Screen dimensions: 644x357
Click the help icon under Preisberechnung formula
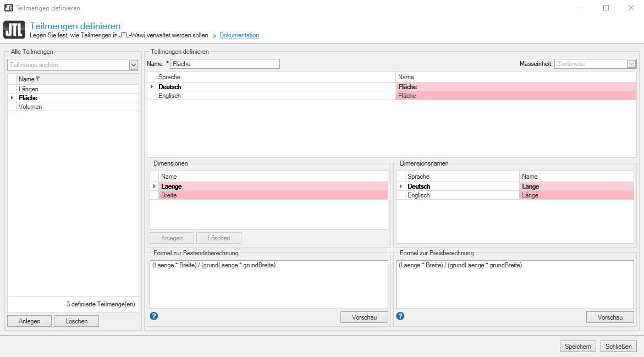pyautogui.click(x=400, y=316)
